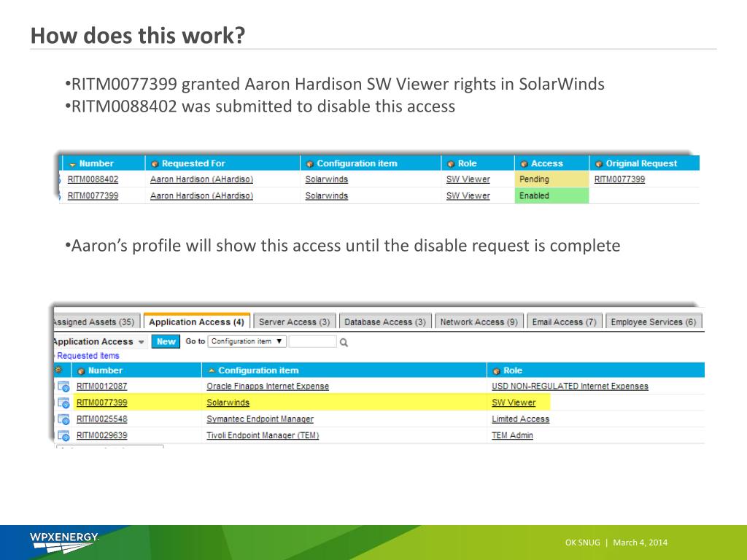Switch to Server Access (3) tab

[x=295, y=322]
